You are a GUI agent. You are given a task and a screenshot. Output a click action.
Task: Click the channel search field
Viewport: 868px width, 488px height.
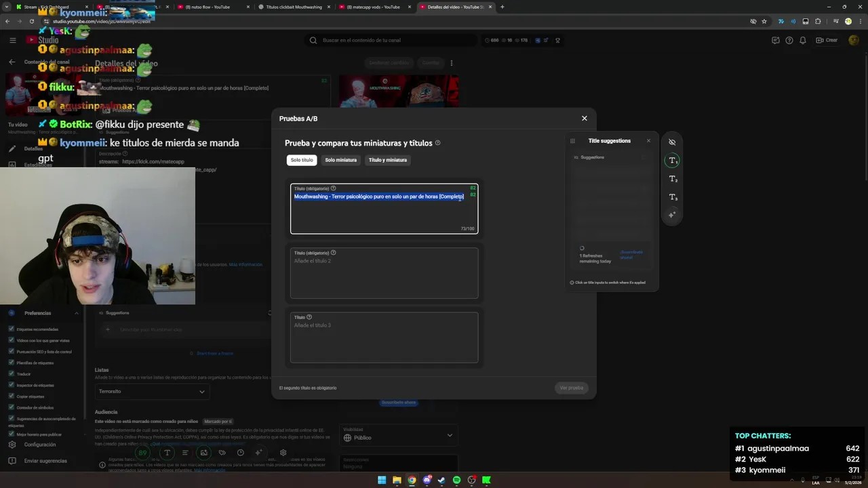390,40
